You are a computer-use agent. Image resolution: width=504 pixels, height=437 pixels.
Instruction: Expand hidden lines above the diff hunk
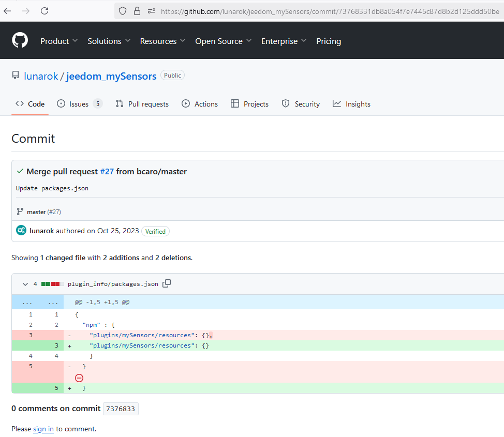coord(38,302)
